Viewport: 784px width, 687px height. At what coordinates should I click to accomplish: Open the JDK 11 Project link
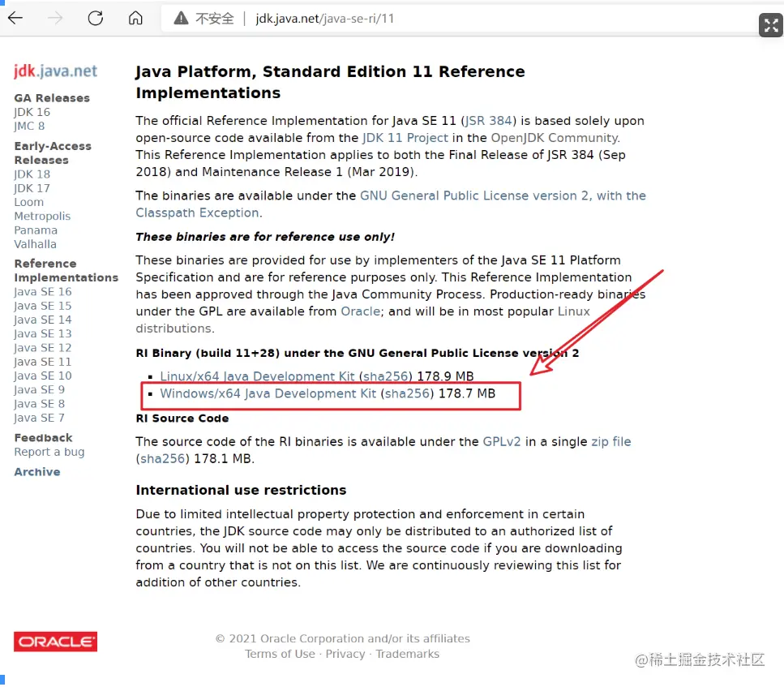point(405,138)
